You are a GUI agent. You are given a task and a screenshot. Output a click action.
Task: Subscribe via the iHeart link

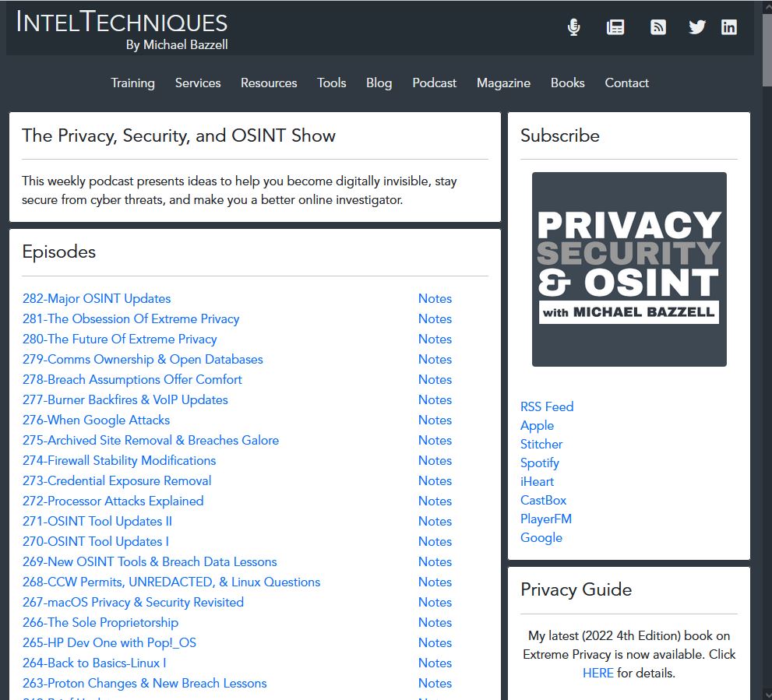tap(538, 481)
